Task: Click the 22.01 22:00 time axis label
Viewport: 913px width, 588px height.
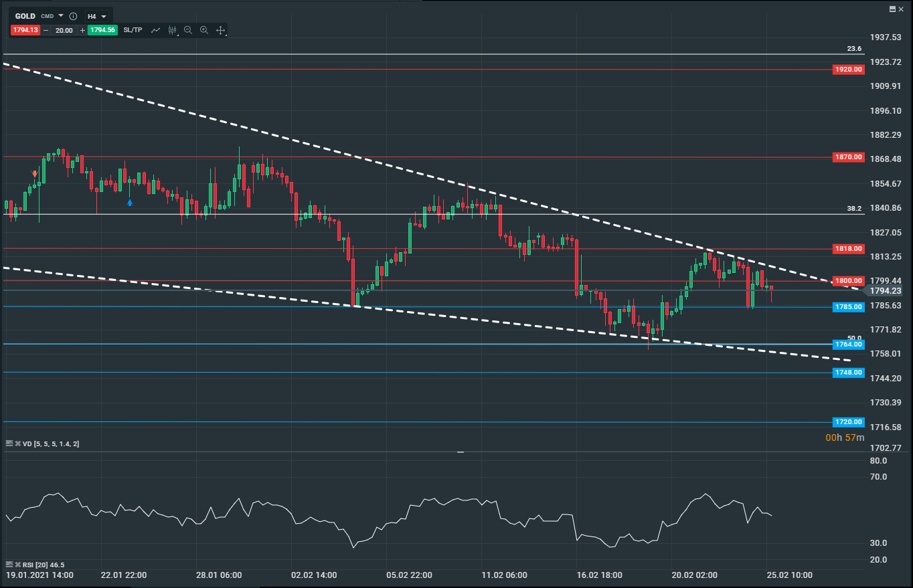Action: click(124, 575)
